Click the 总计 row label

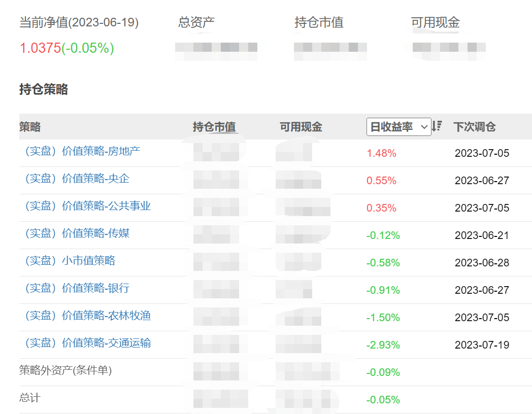point(30,398)
